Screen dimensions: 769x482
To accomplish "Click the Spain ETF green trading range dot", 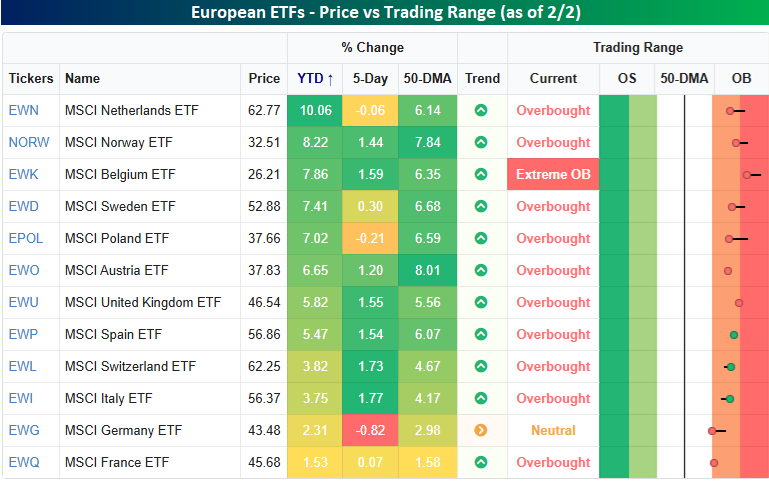I will click(x=734, y=335).
